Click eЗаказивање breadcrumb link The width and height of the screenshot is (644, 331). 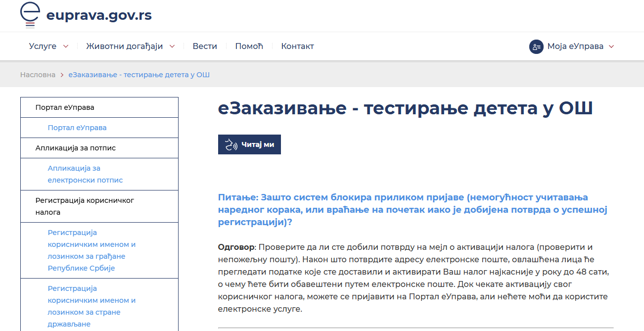[139, 75]
